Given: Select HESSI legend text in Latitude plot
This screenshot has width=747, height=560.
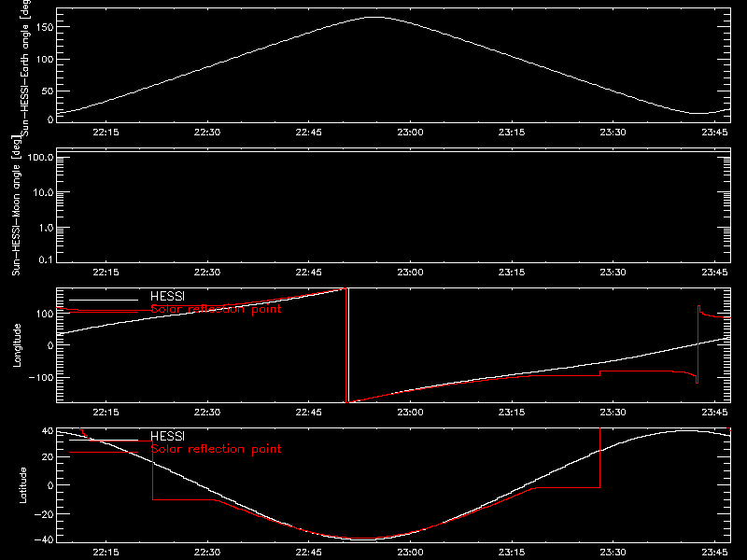Looking at the screenshot, I should click(x=167, y=436).
